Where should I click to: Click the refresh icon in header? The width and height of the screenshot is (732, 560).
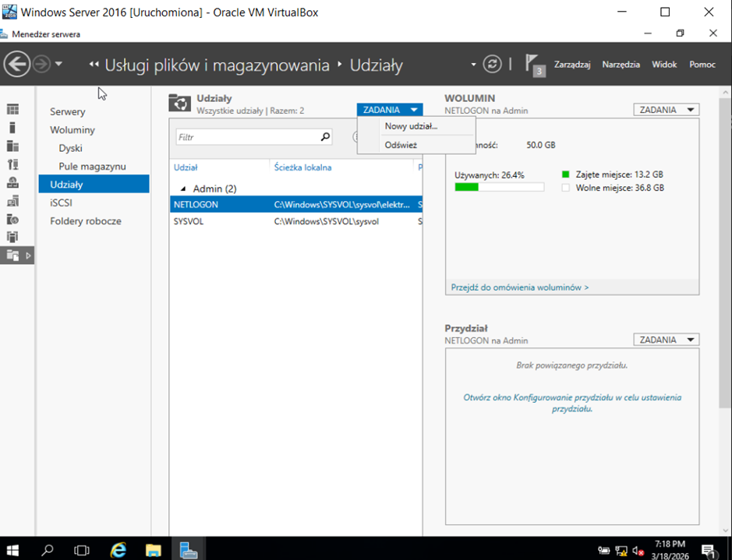491,64
